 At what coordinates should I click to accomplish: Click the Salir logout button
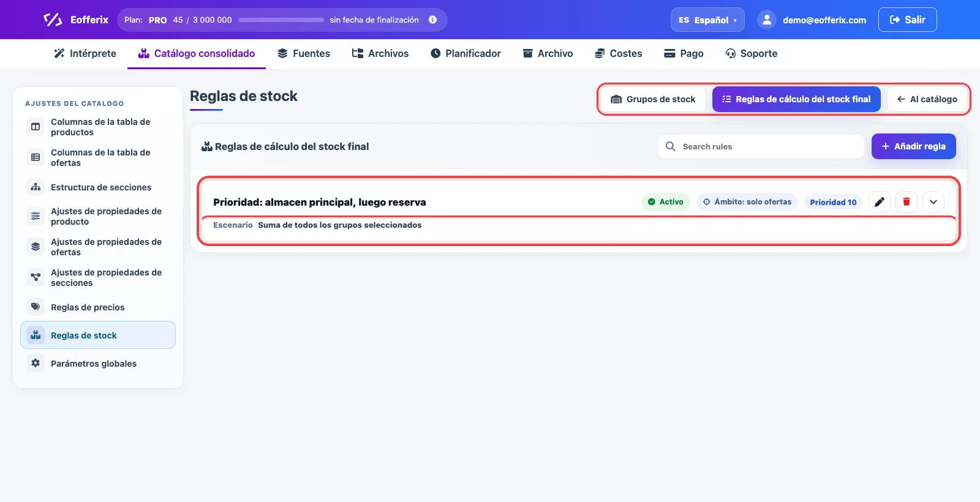point(908,20)
